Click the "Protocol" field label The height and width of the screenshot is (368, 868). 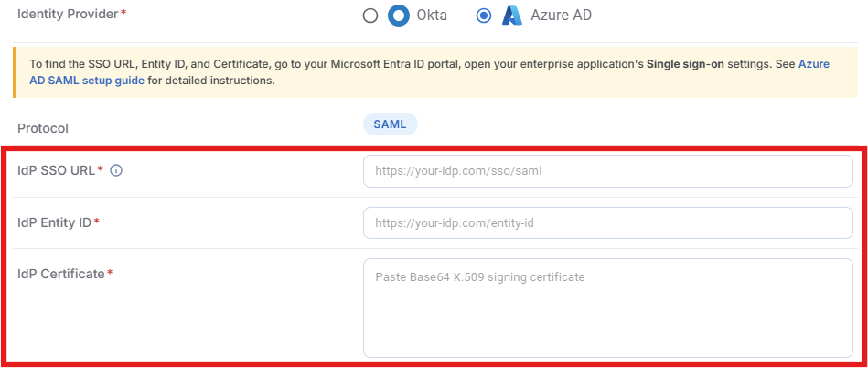[x=43, y=128]
